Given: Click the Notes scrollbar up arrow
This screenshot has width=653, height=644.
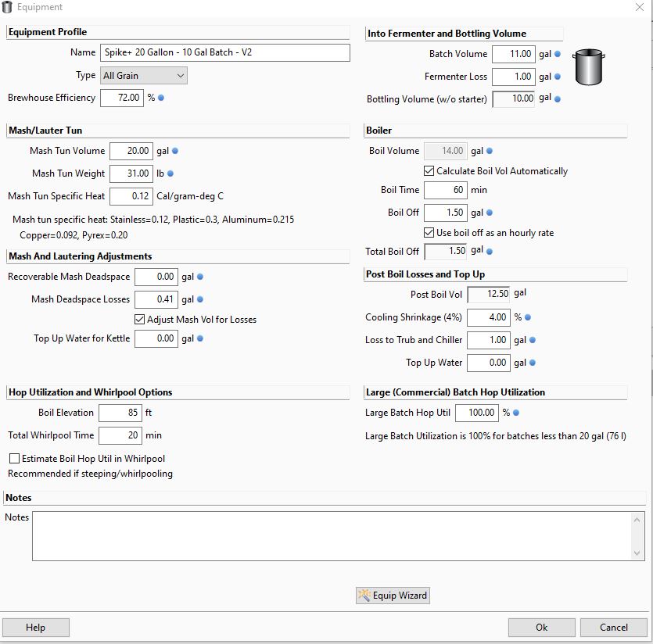Looking at the screenshot, I should [637, 520].
